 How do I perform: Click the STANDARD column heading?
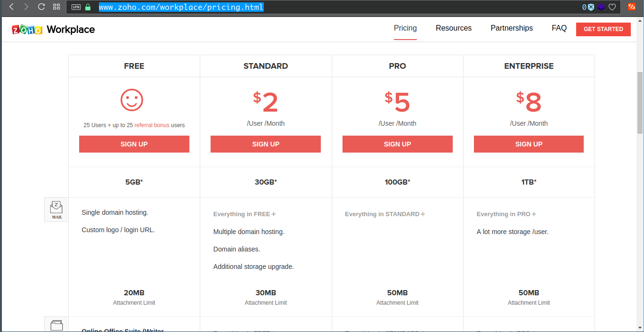tap(266, 66)
